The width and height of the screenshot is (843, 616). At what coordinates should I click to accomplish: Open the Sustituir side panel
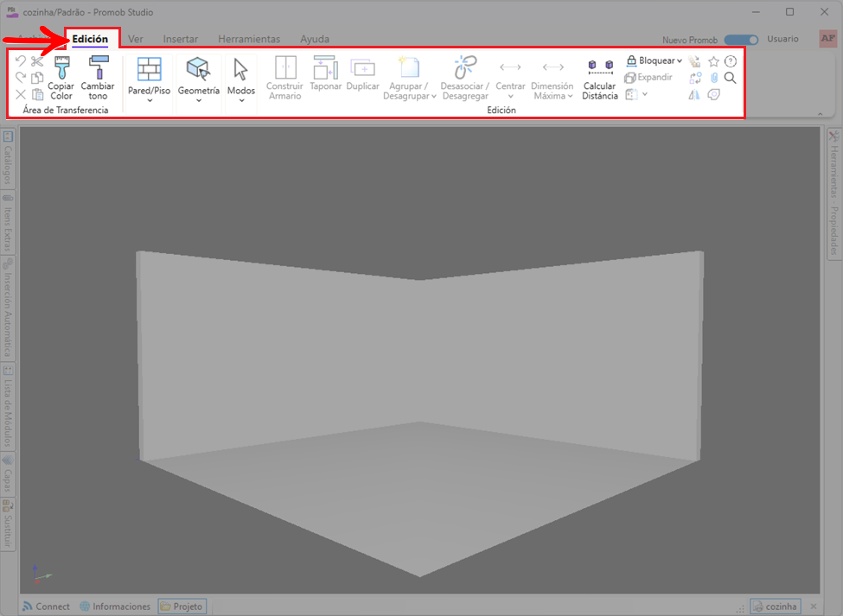(x=8, y=524)
